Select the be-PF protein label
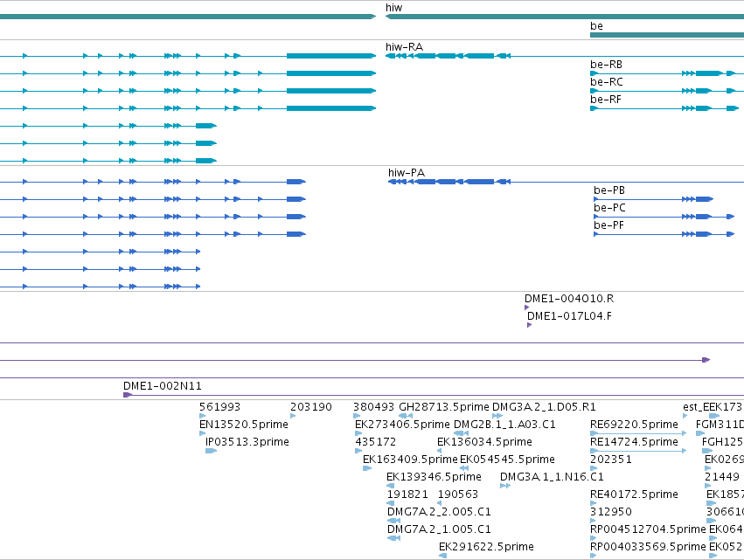The image size is (744, 560). point(608,225)
